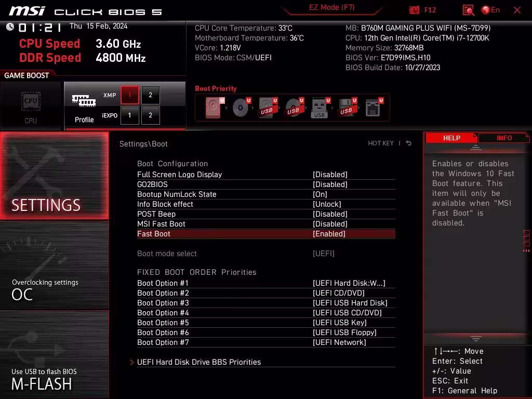The width and height of the screenshot is (532, 399).
Task: Click the F12 screenshot camera icon
Action: point(414,10)
